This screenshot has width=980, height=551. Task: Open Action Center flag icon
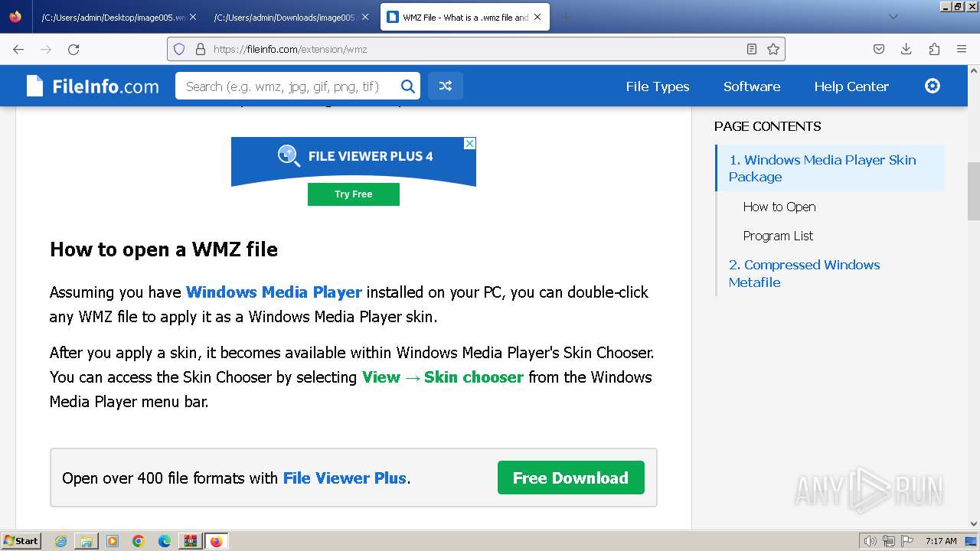point(908,541)
